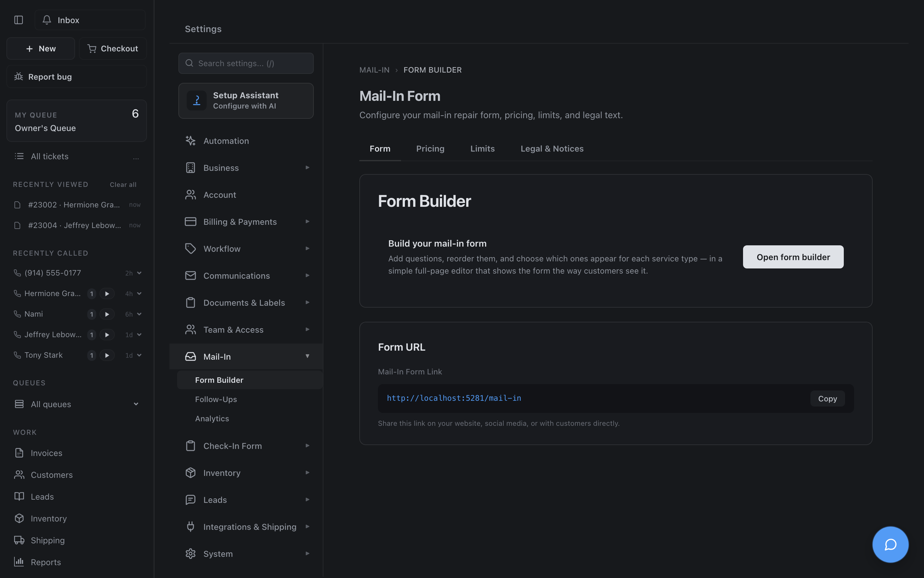
Task: Collapse the Mail-In section arrow
Action: point(307,356)
